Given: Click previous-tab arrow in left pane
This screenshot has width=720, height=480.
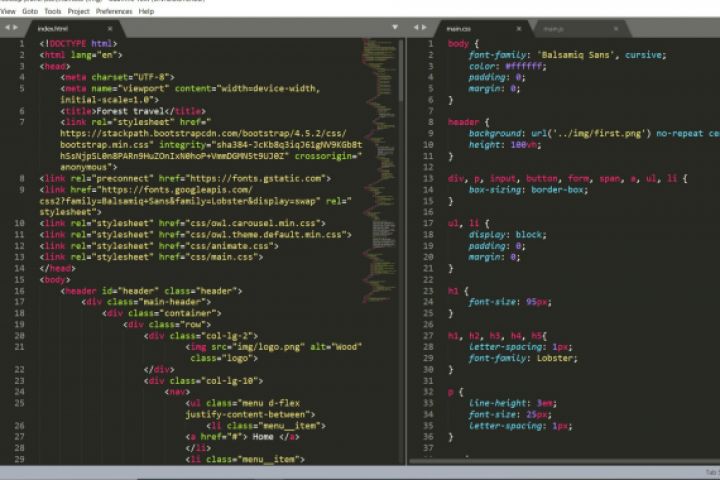Looking at the screenshot, I should [x=7, y=28].
